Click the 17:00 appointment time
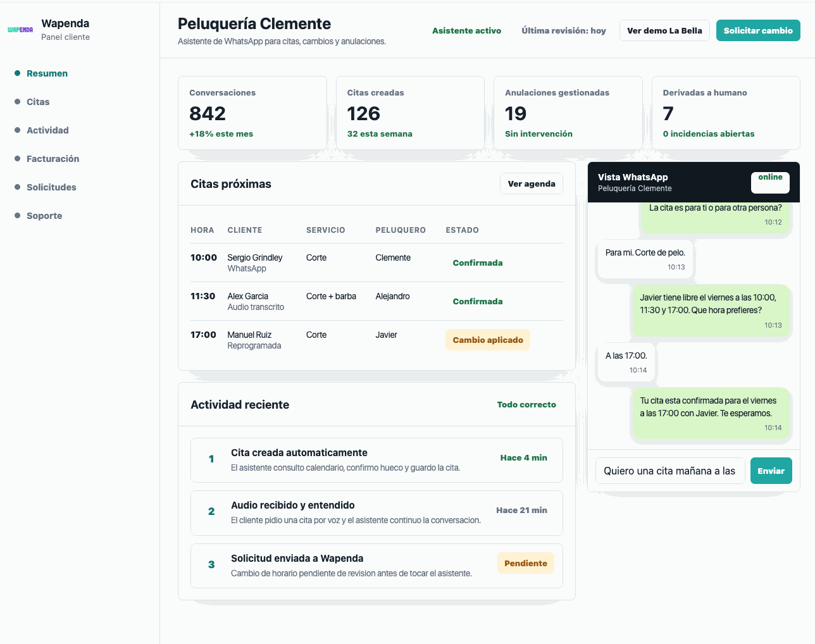Image resolution: width=815 pixels, height=644 pixels. coord(203,335)
